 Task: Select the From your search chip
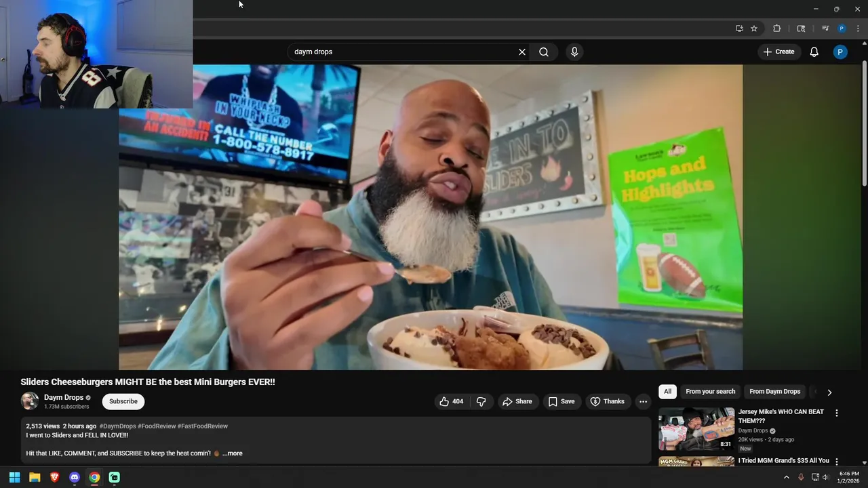710,392
